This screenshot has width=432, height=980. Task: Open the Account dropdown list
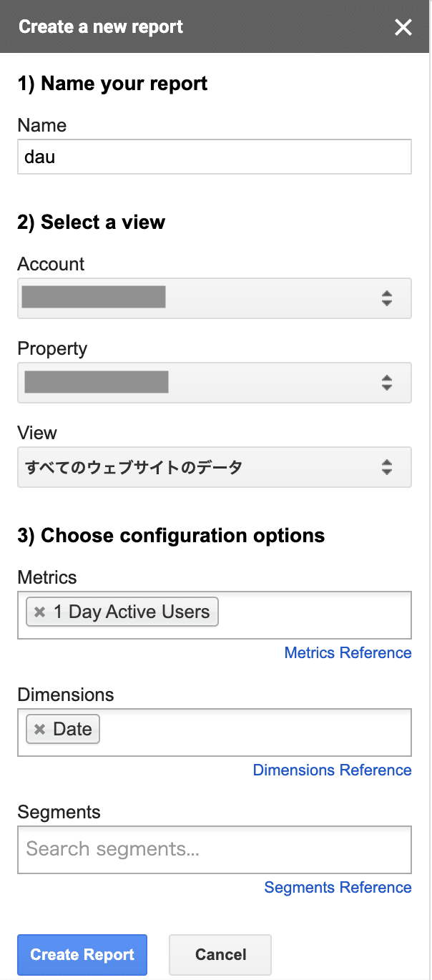[215, 298]
